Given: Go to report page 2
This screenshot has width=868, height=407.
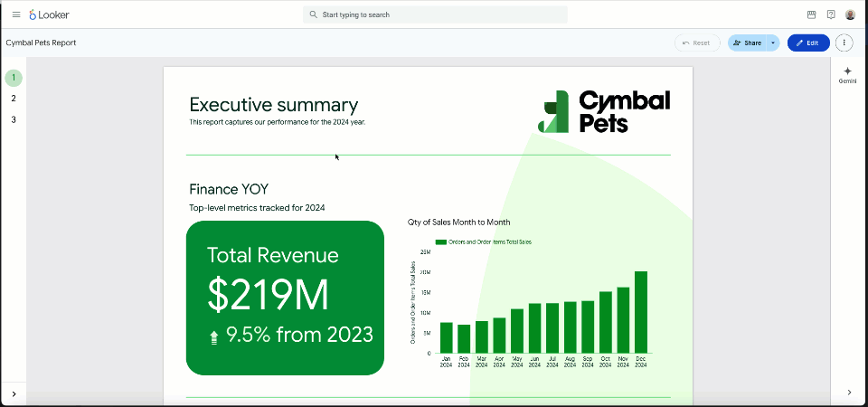Looking at the screenshot, I should (x=14, y=99).
